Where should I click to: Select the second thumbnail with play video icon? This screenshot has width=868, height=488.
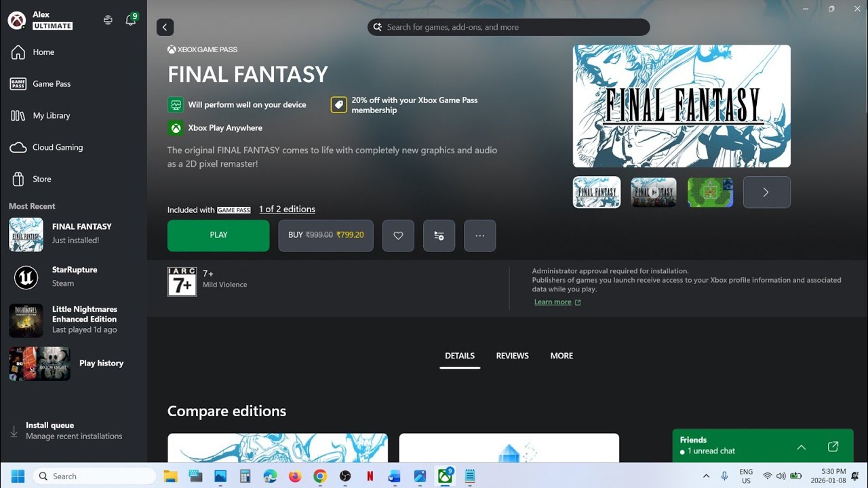(x=654, y=192)
